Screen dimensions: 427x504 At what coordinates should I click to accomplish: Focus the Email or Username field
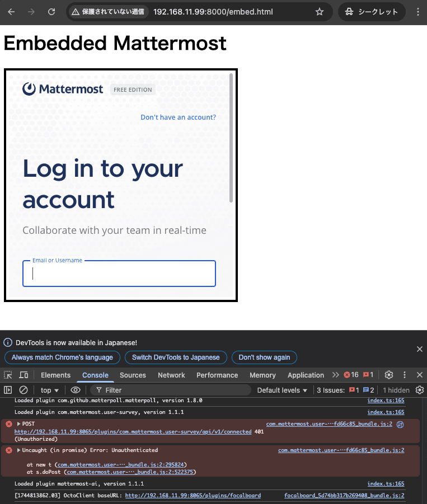[119, 274]
